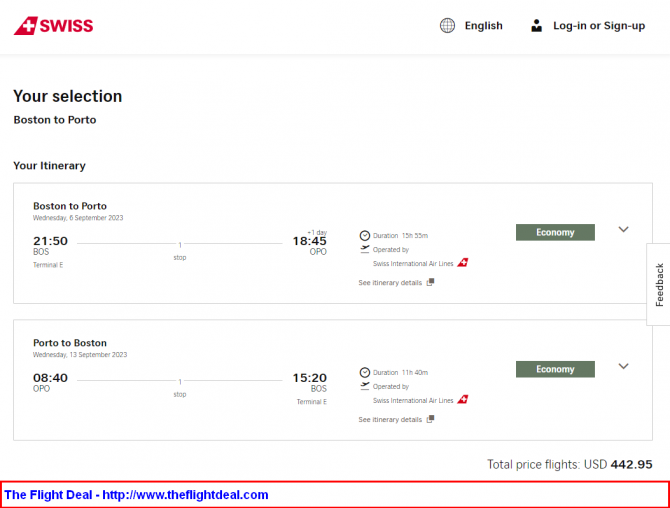The width and height of the screenshot is (670, 508).
Task: Click external link icon on Boston to Porto itinerary
Action: tap(430, 282)
